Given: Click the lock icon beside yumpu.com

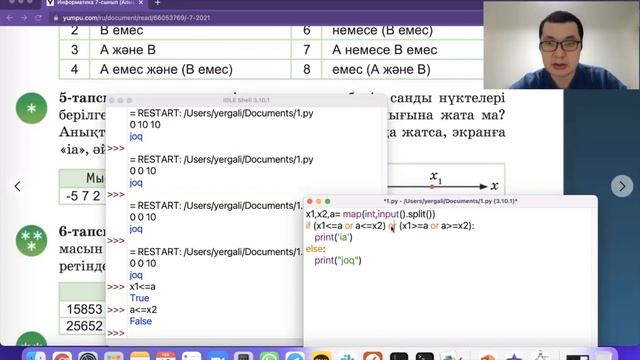Looking at the screenshot, I should click(56, 18).
